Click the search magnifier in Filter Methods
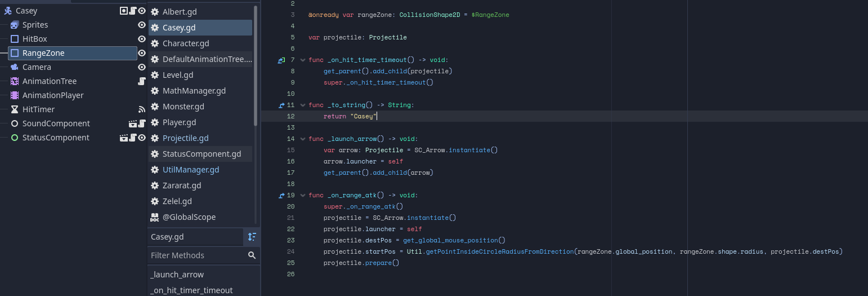The height and width of the screenshot is (296, 868). coord(252,255)
